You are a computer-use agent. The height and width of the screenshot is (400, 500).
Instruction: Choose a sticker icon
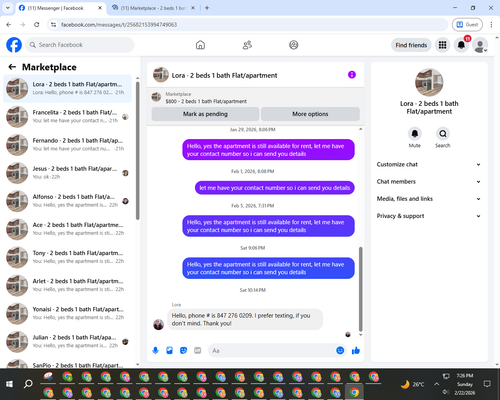coord(183,350)
